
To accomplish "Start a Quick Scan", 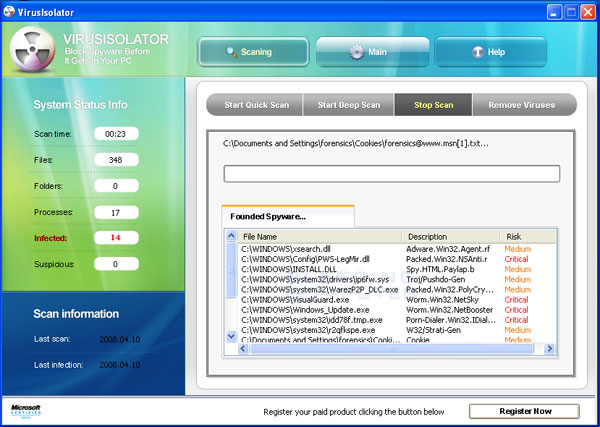I will (x=255, y=105).
